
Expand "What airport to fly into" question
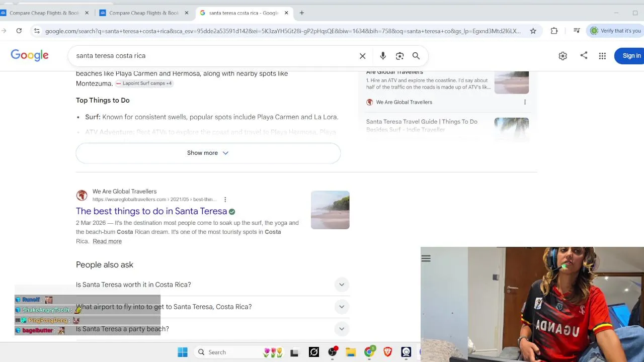click(213, 307)
